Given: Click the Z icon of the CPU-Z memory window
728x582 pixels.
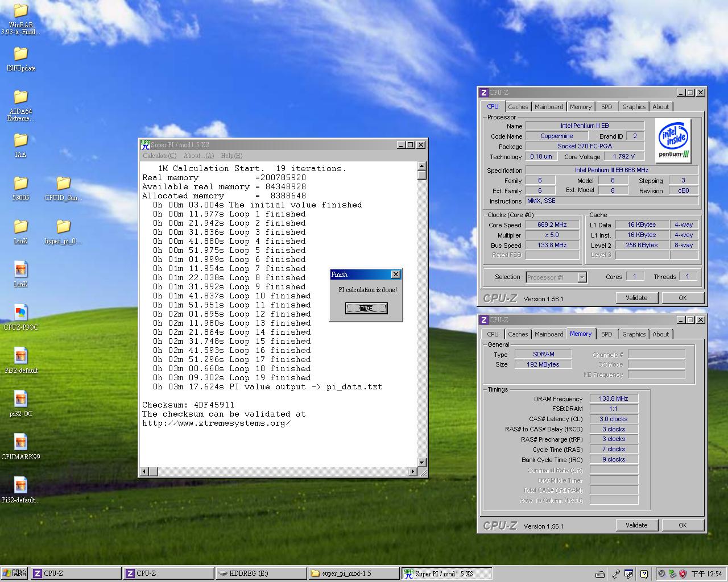Looking at the screenshot, I should (x=484, y=320).
